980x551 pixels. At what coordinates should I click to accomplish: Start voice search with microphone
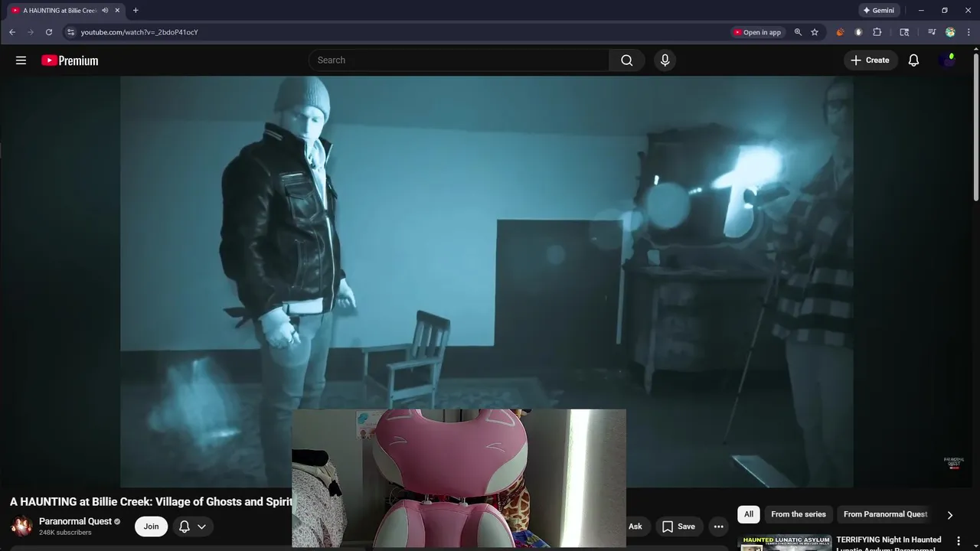665,60
